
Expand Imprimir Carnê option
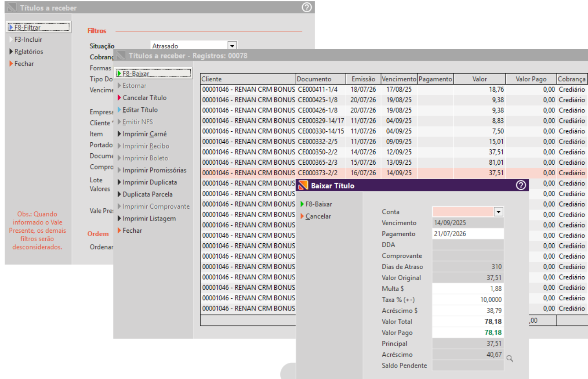(145, 134)
